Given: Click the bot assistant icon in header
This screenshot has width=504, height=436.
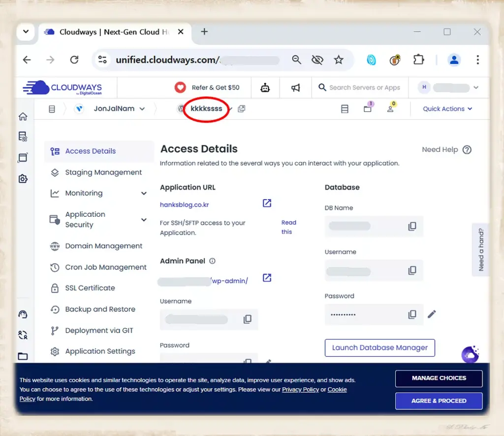Looking at the screenshot, I should [265, 88].
